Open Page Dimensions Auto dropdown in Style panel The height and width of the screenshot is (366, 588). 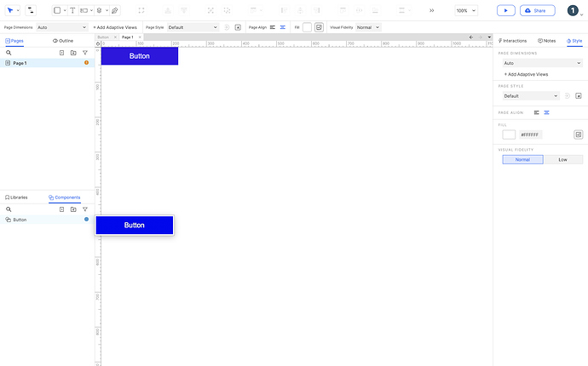click(x=543, y=63)
